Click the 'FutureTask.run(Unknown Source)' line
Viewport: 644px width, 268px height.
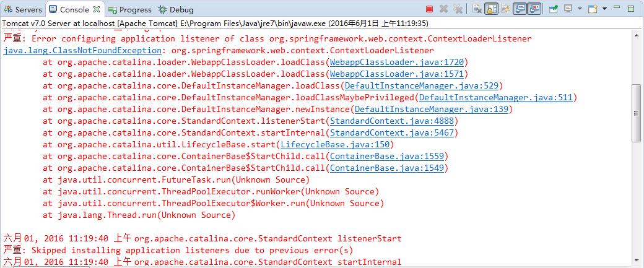coord(176,179)
